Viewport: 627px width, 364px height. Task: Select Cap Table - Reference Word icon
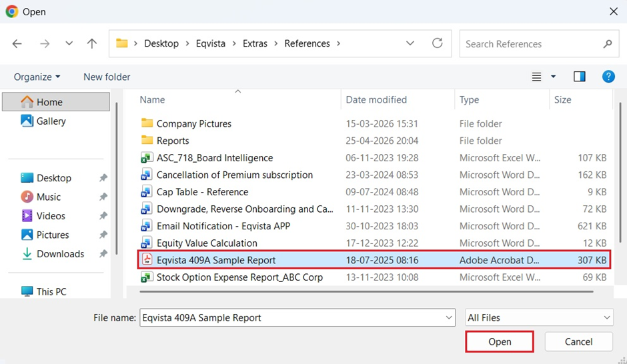point(147,192)
